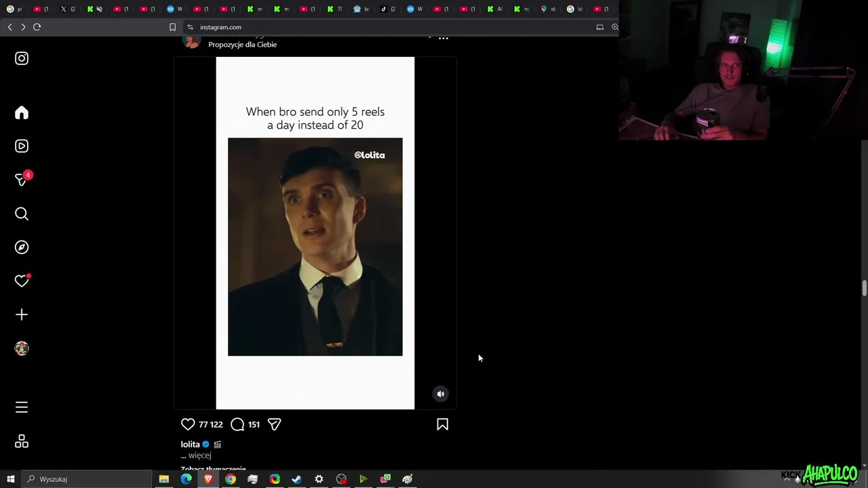The image size is (868, 488).
Task: Switch to the Google Maps tab
Action: [x=548, y=9]
